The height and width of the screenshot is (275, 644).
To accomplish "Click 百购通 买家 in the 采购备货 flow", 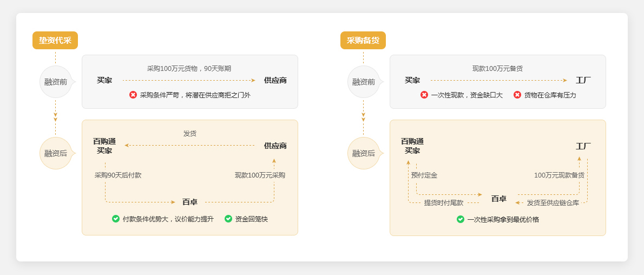I will click(412, 146).
